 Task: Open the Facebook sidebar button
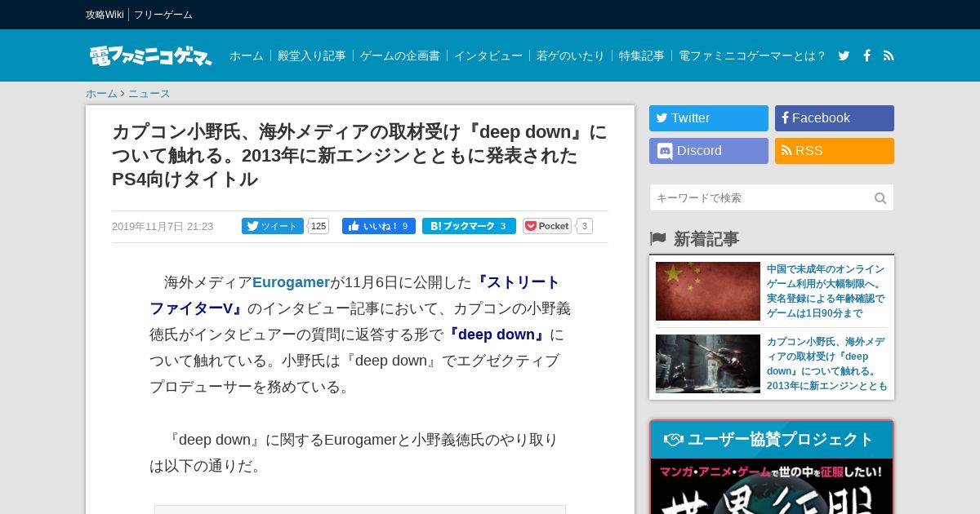point(835,118)
